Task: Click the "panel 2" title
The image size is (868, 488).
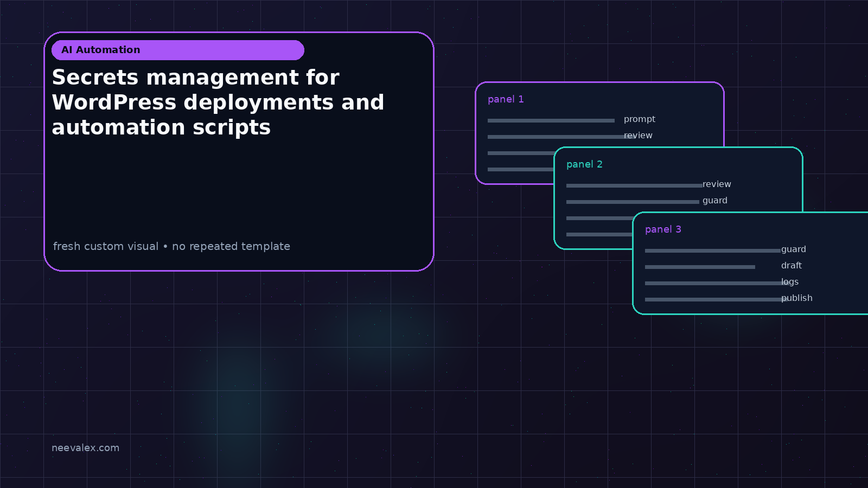Action: click(584, 164)
